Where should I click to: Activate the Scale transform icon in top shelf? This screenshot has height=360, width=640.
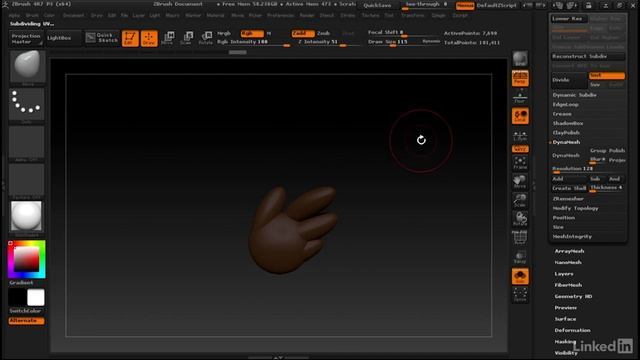tap(187, 38)
